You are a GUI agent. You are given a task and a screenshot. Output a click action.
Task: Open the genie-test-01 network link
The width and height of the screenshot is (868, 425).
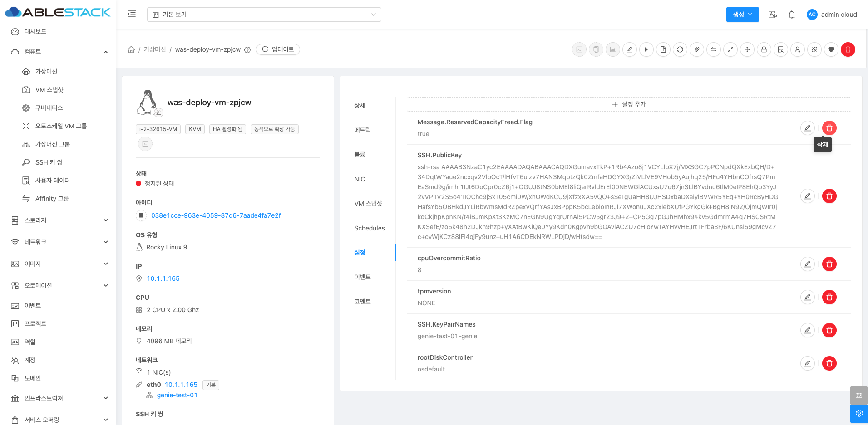pyautogui.click(x=177, y=395)
